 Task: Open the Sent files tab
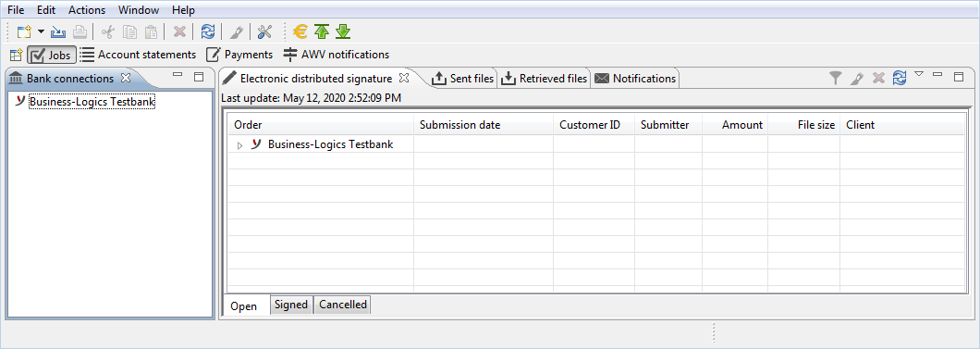tap(463, 79)
